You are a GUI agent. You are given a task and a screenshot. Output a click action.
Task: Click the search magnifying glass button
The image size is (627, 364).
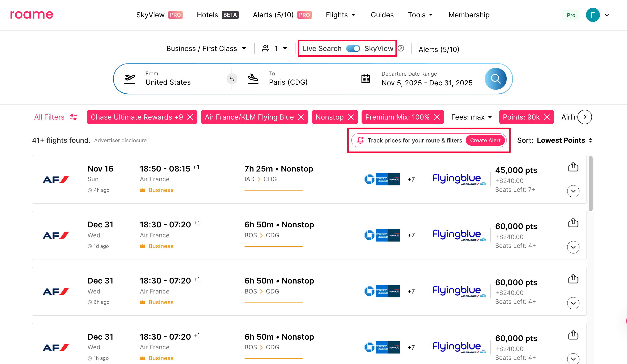click(496, 79)
